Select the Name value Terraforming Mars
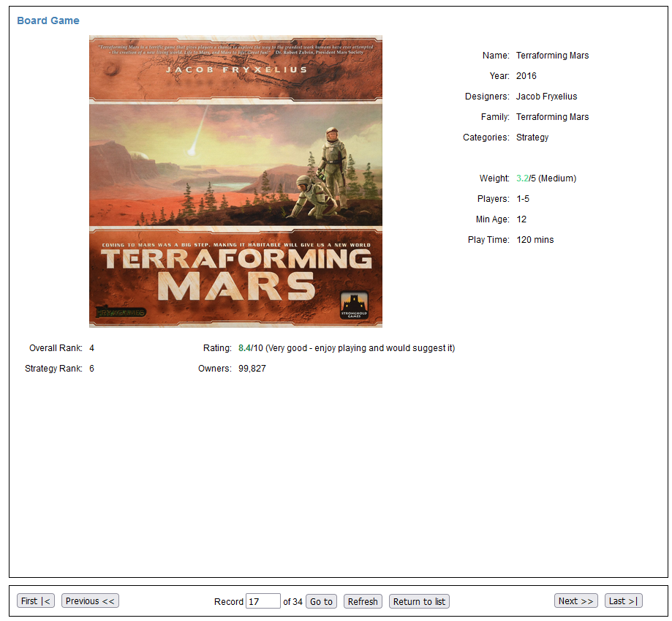 [x=552, y=56]
